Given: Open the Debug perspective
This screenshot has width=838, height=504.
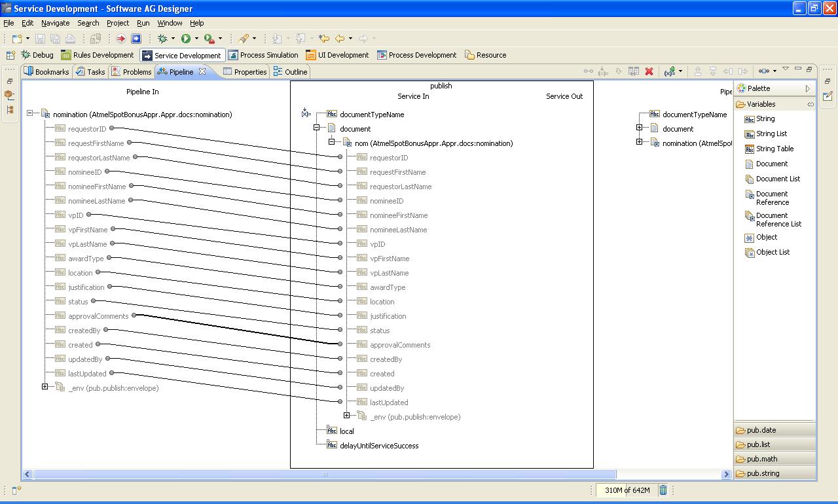Looking at the screenshot, I should coord(37,55).
